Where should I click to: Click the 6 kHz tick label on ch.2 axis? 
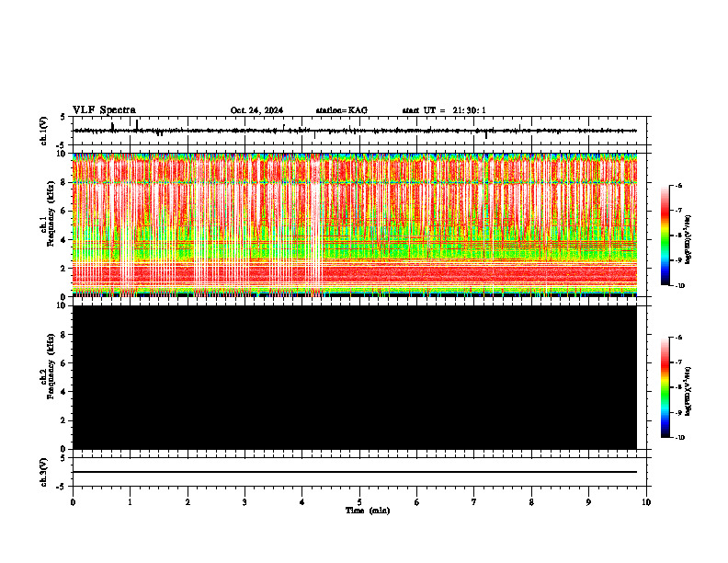point(64,363)
